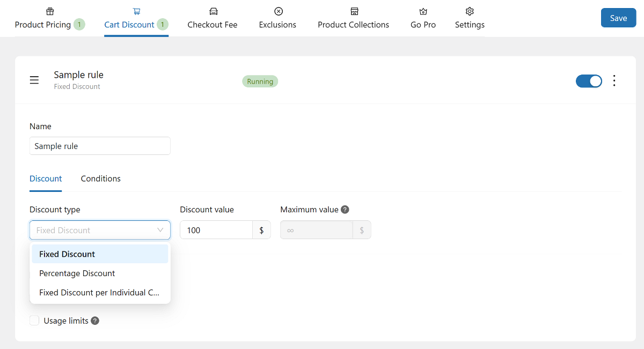Viewport: 644px width, 349px height.
Task: Click Maximum value help icon
Action: tap(345, 210)
